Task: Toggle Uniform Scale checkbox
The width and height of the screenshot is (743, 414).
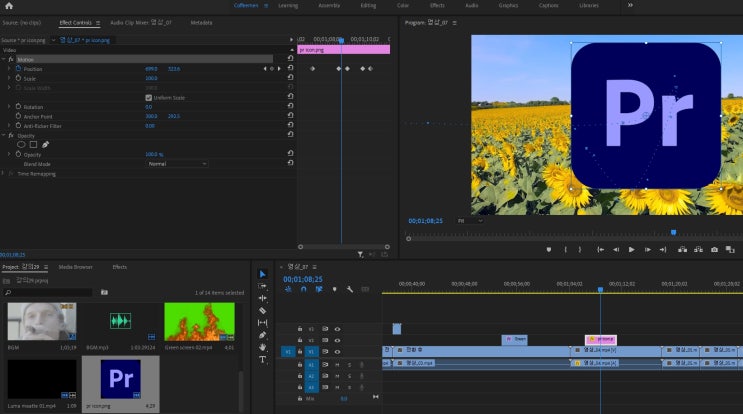Action: point(148,98)
